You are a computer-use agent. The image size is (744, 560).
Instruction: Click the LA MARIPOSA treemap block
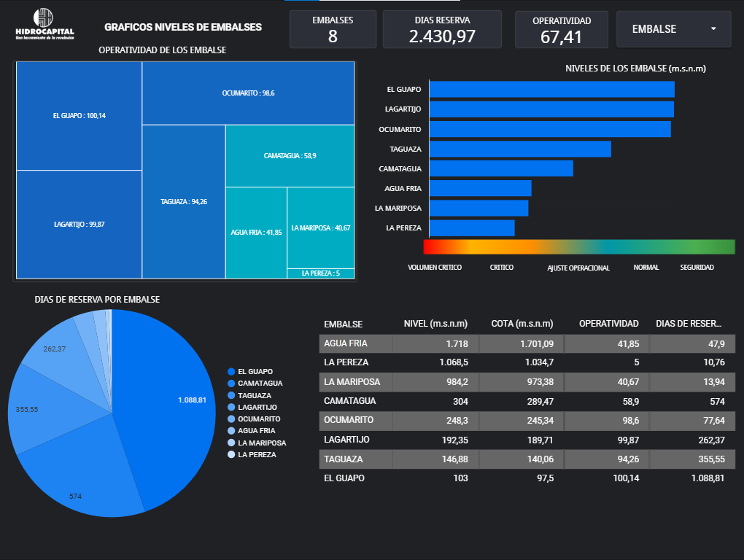(320, 227)
